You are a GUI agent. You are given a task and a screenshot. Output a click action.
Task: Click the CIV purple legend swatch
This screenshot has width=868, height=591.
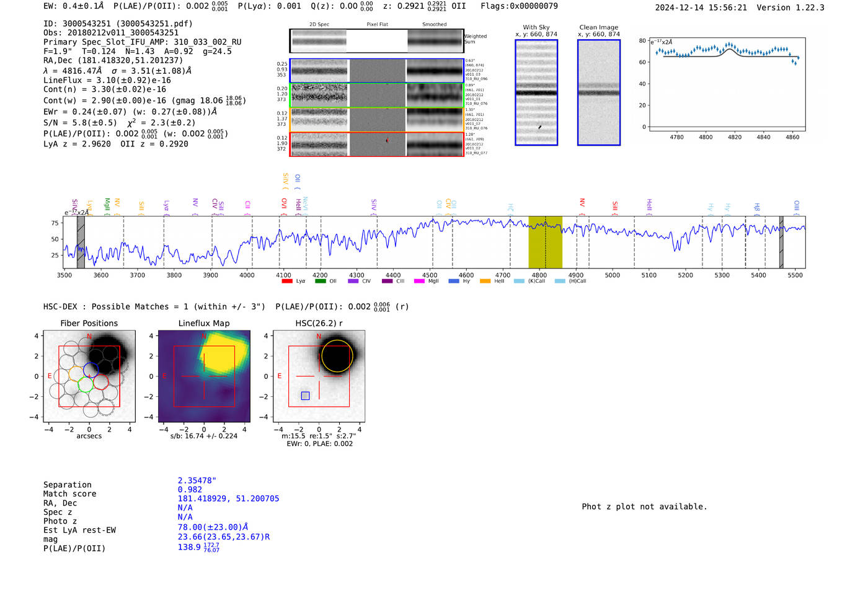(x=353, y=282)
